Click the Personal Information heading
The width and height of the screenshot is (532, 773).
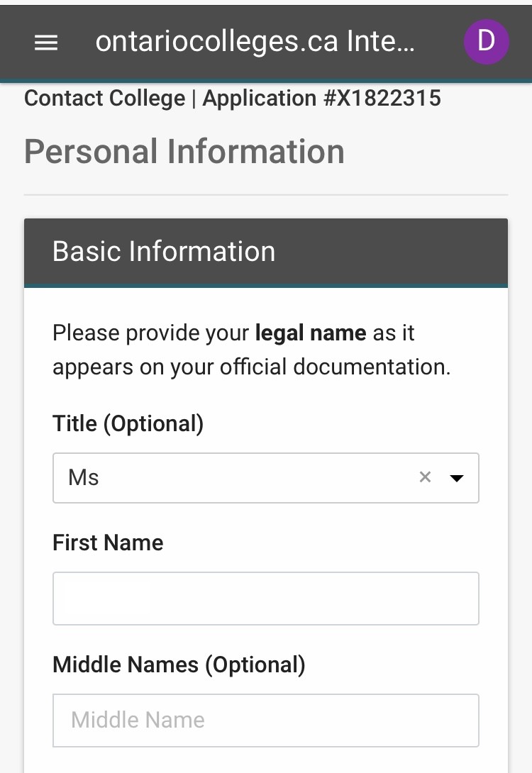click(184, 152)
